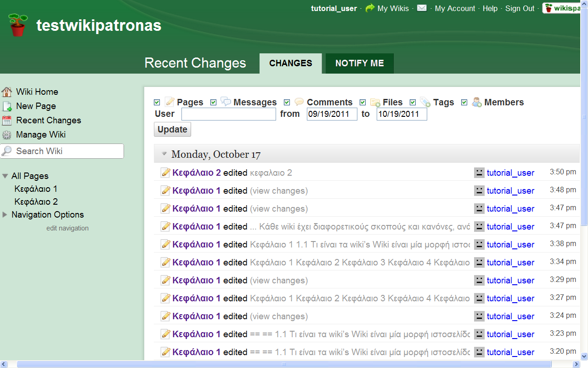Open the mail envelope icon in the header
The height and width of the screenshot is (368, 588).
(x=422, y=8)
